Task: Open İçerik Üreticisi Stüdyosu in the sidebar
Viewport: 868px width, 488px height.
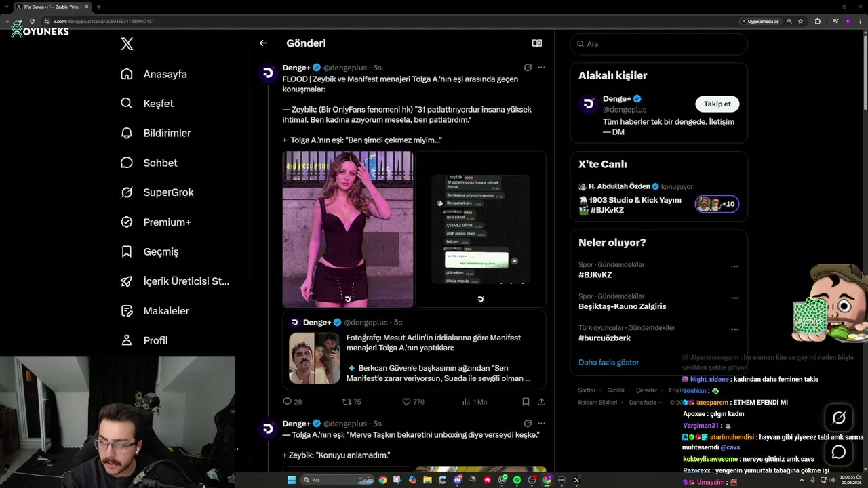Action: click(x=174, y=281)
